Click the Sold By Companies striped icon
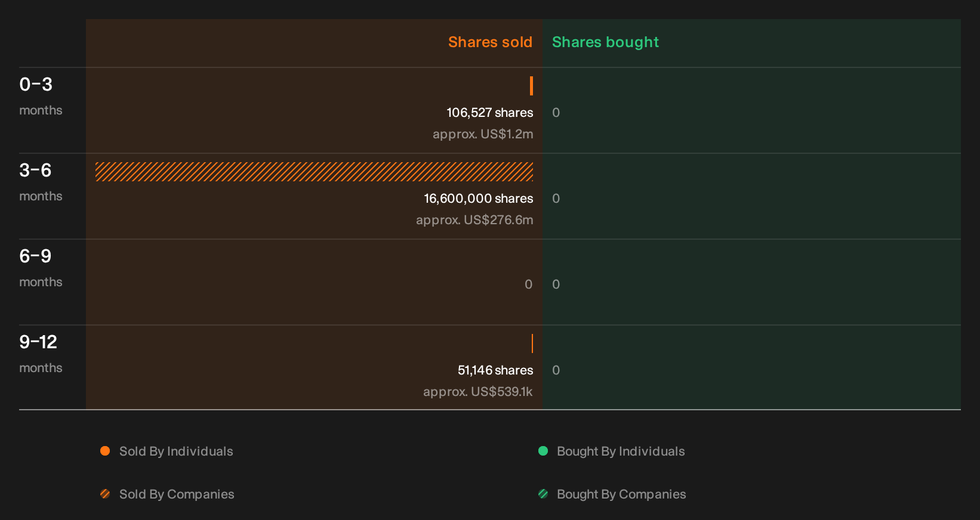Screen dimensions: 980x520 click(105, 494)
